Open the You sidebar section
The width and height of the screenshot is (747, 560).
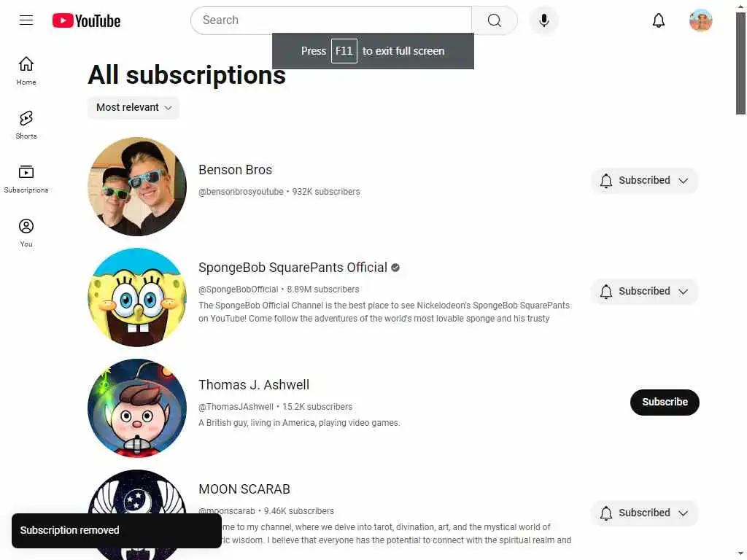26,233
